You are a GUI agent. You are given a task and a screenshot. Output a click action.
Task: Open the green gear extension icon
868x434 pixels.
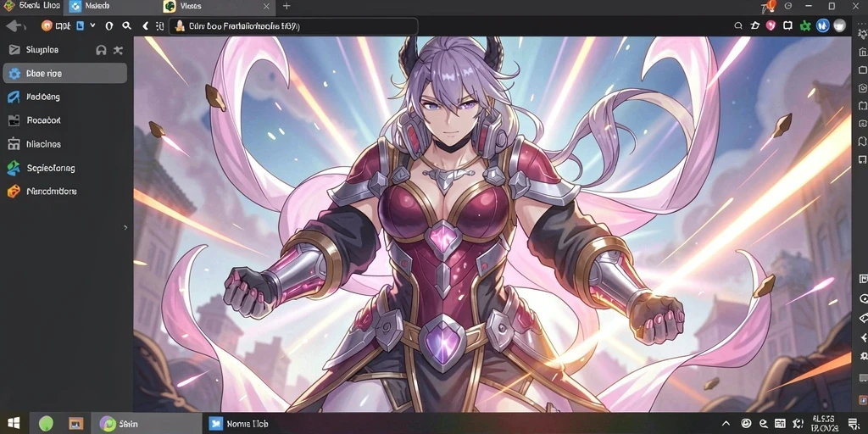805,25
